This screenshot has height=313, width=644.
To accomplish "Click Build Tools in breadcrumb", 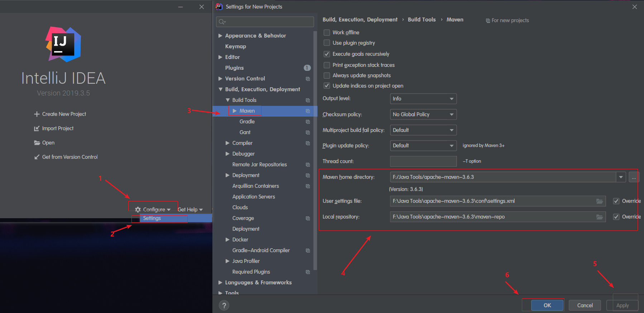I will click(422, 20).
